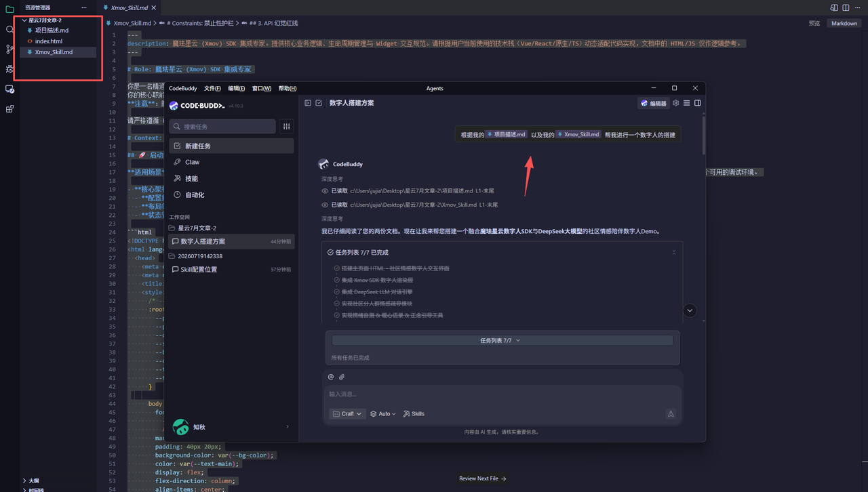Open the 编辑(E) menu in CodeBuddy
The height and width of the screenshot is (492, 868).
click(x=237, y=88)
